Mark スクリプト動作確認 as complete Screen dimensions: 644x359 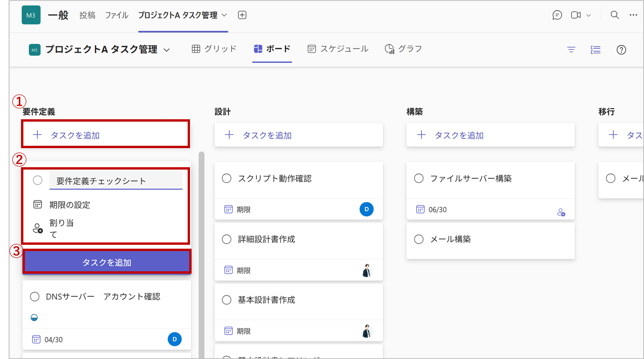tap(227, 178)
